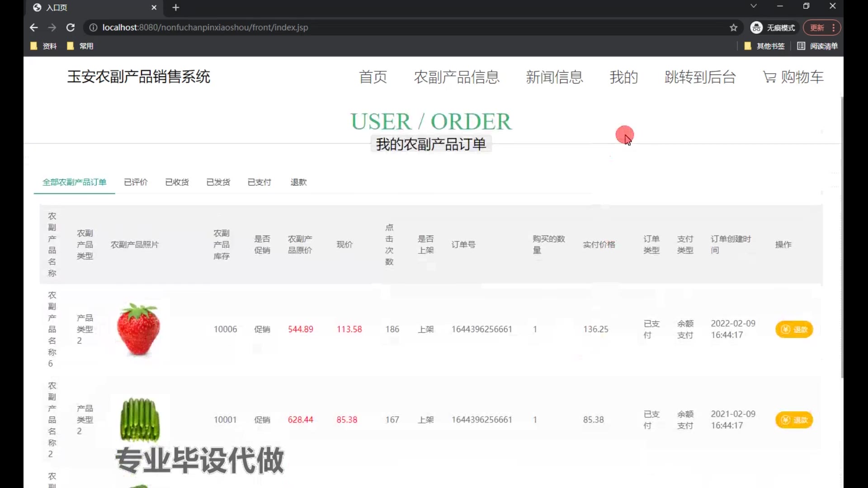Go to 首页 in navigation
Screen dimensions: 868x488
tap(373, 77)
